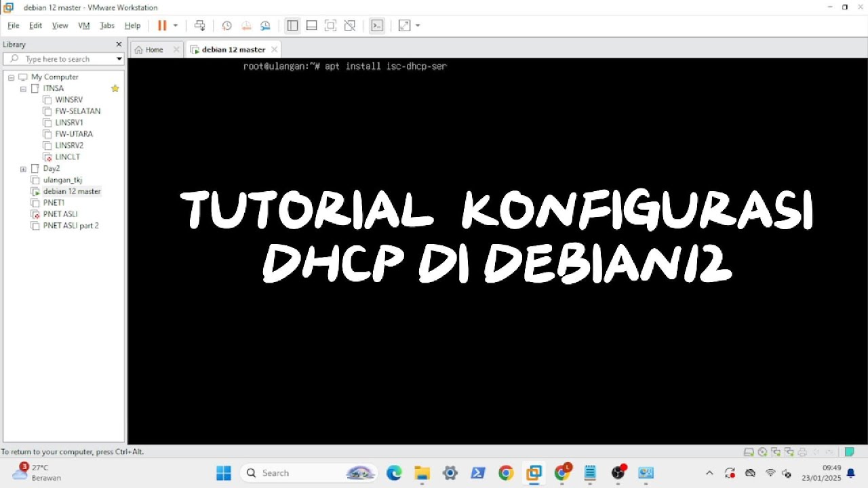Open the stretch display dropdown arrow
This screenshot has width=868, height=488.
(418, 26)
